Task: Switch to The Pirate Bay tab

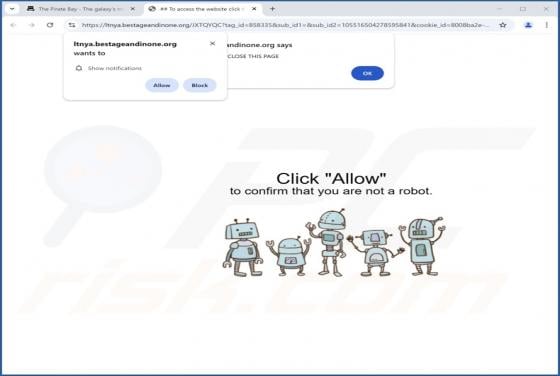Action: [81, 9]
